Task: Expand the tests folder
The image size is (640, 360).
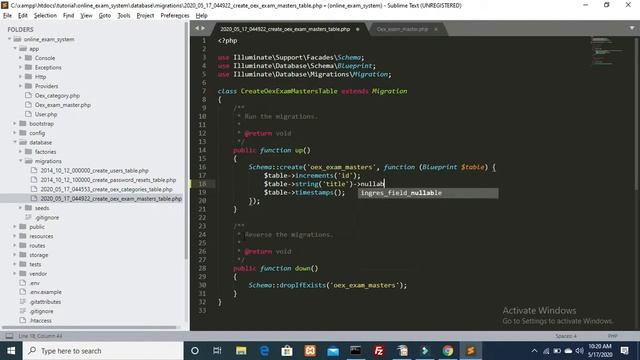Action: click(x=15, y=264)
